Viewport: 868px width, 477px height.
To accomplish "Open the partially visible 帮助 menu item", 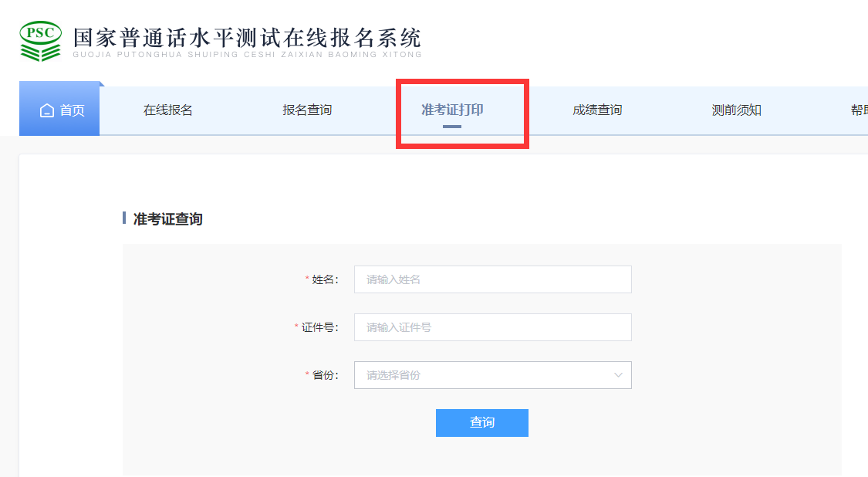I will [859, 110].
